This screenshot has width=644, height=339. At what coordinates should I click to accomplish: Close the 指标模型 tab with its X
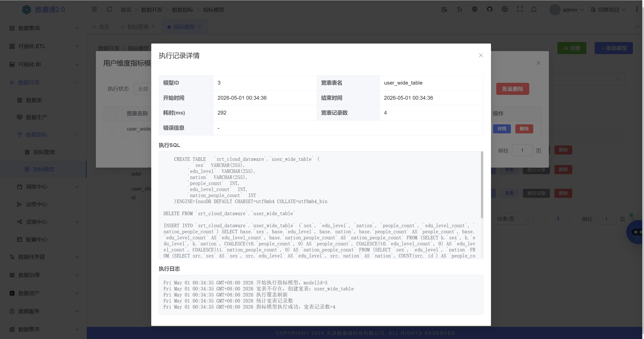tap(199, 26)
